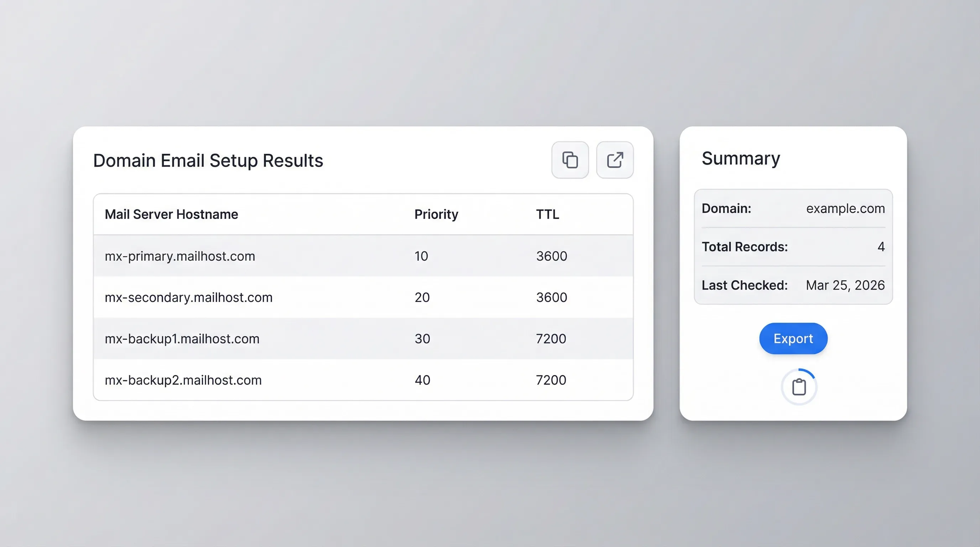Image resolution: width=980 pixels, height=547 pixels.
Task: Click the mx-backup1.mailhost.com hostname
Action: pos(182,339)
